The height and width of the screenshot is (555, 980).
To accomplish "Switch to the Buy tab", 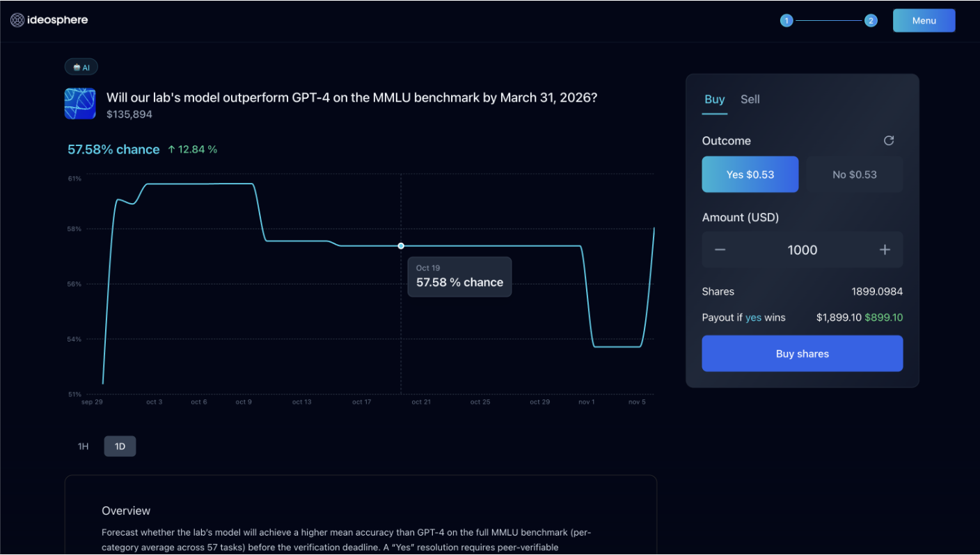I will pyautogui.click(x=714, y=99).
